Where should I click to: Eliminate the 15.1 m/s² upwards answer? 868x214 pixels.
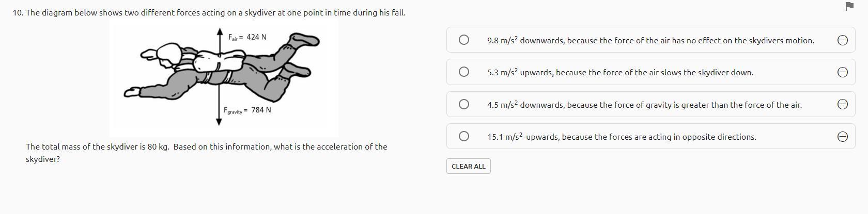pyautogui.click(x=842, y=137)
